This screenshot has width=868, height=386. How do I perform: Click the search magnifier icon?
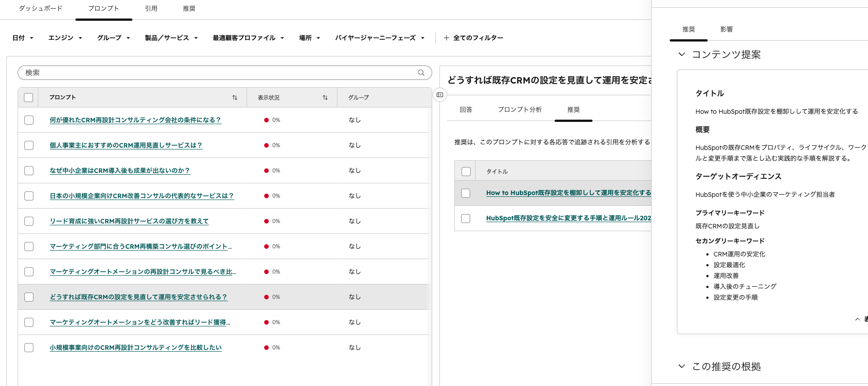tap(421, 73)
